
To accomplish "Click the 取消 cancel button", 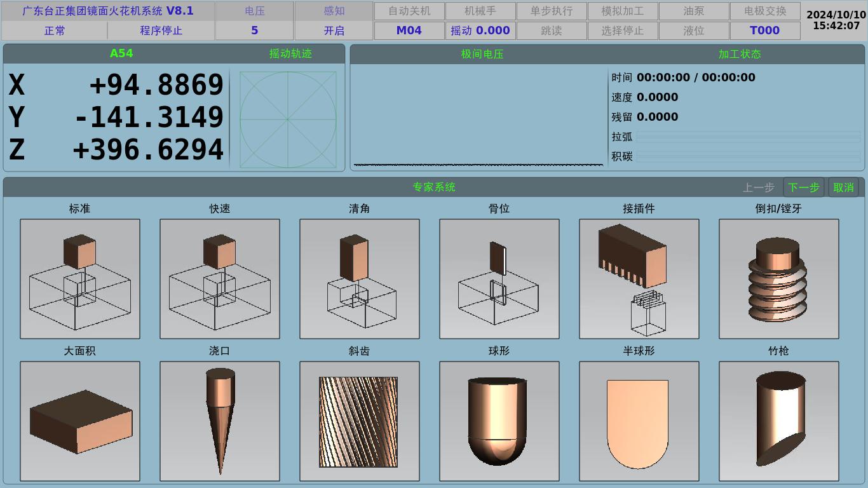I will [x=844, y=187].
